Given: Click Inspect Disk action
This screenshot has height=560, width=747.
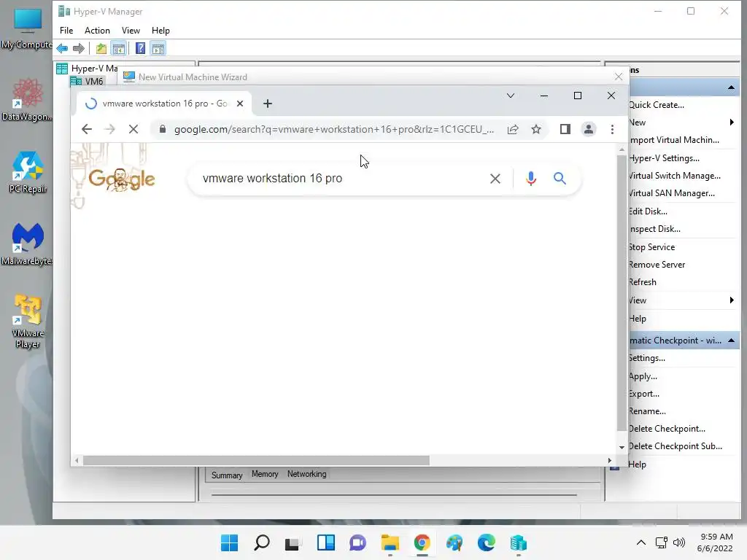Looking at the screenshot, I should (x=654, y=229).
